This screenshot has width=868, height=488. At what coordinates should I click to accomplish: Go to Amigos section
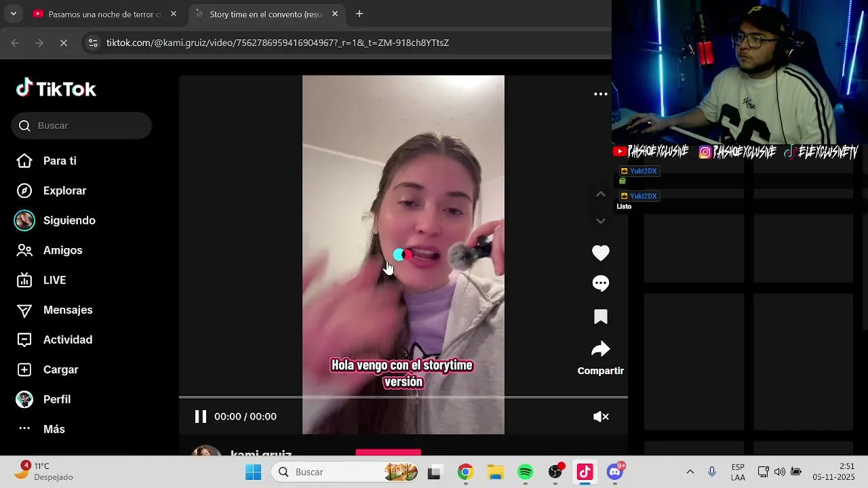tap(62, 250)
